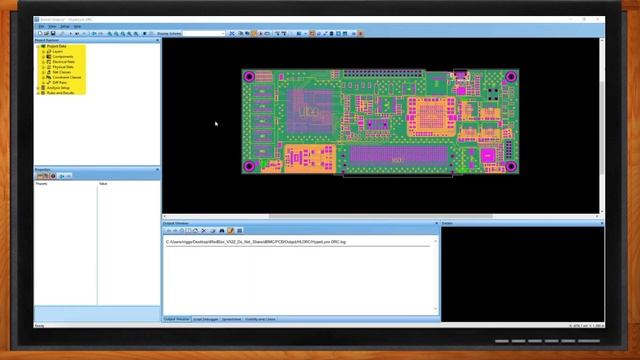Expand the Analysis Setup node expander
Image resolution: width=640 pixels, height=360 pixels.
pyautogui.click(x=38, y=88)
